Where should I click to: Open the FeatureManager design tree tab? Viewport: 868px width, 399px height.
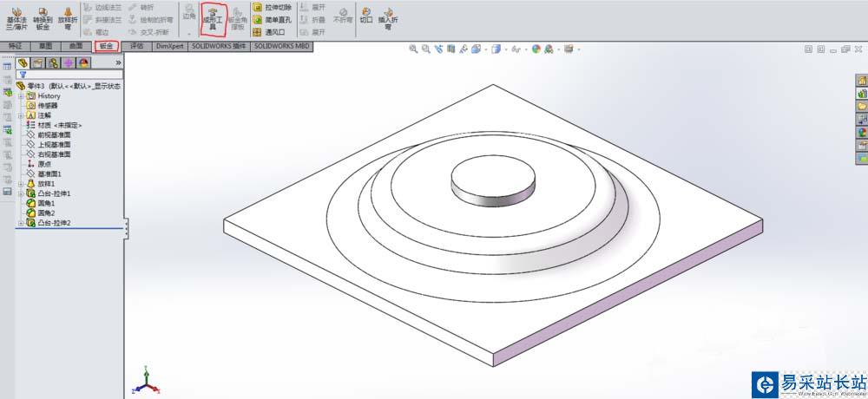pos(23,62)
